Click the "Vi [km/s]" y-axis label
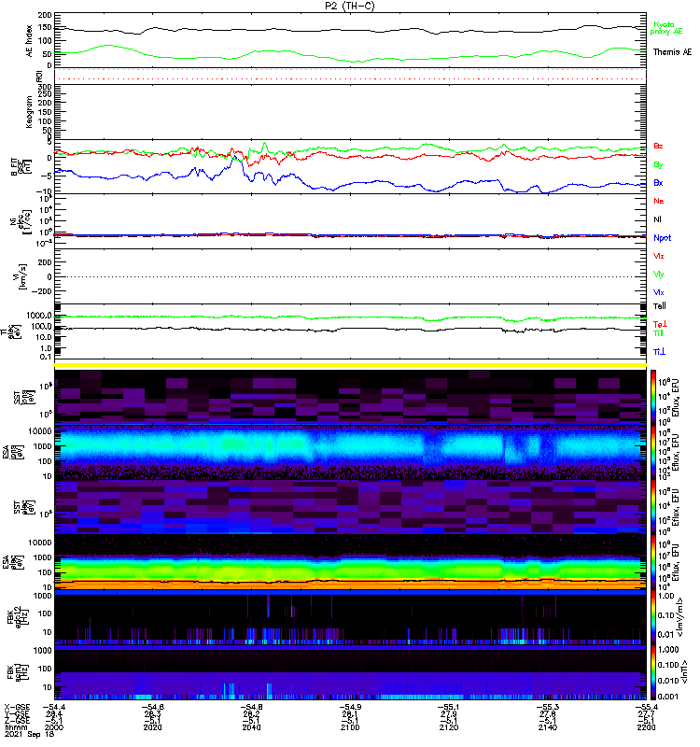 click(x=19, y=276)
